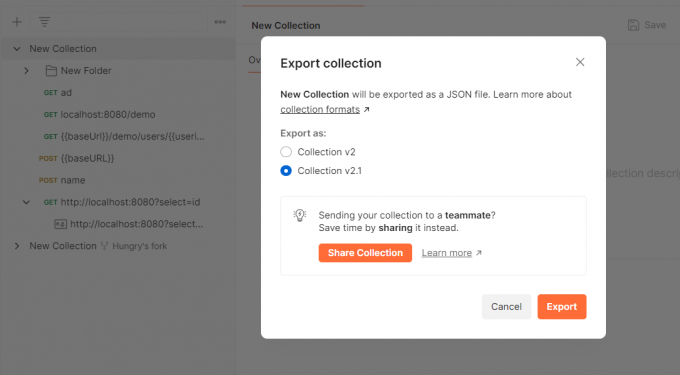The height and width of the screenshot is (375, 680).
Task: Click the plus icon to create new collection
Action: tap(17, 22)
